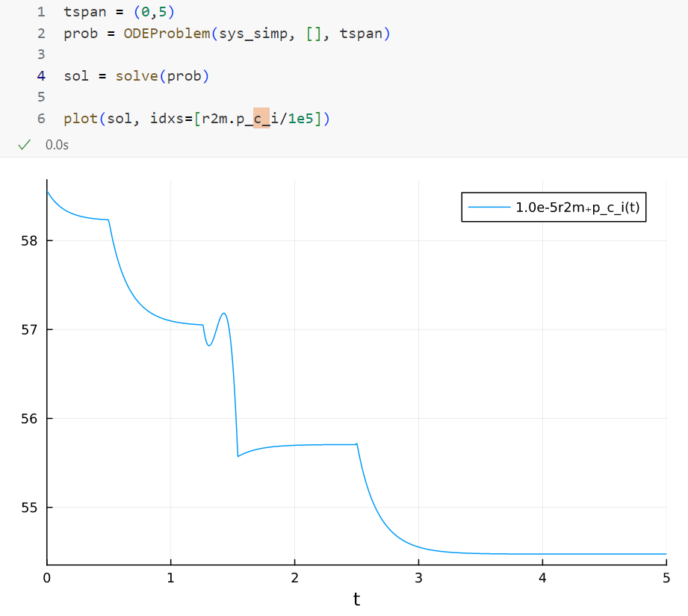Click line number 4 in the gutter
The image size is (688, 616).
tap(41, 76)
